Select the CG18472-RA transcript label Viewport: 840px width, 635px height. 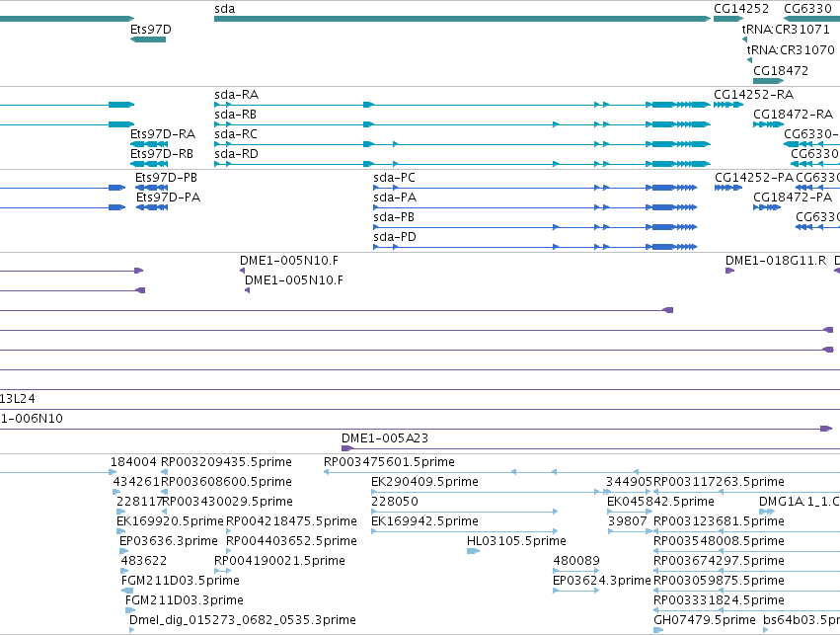tap(793, 115)
